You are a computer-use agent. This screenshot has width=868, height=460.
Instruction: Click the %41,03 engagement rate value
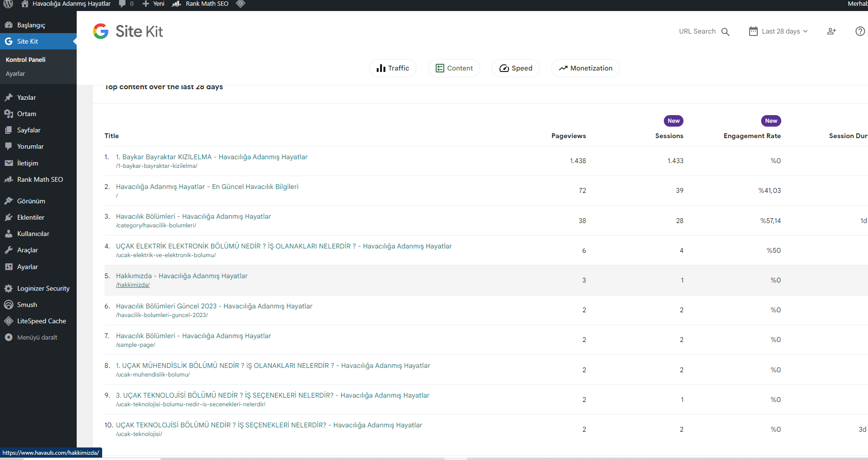(x=769, y=190)
